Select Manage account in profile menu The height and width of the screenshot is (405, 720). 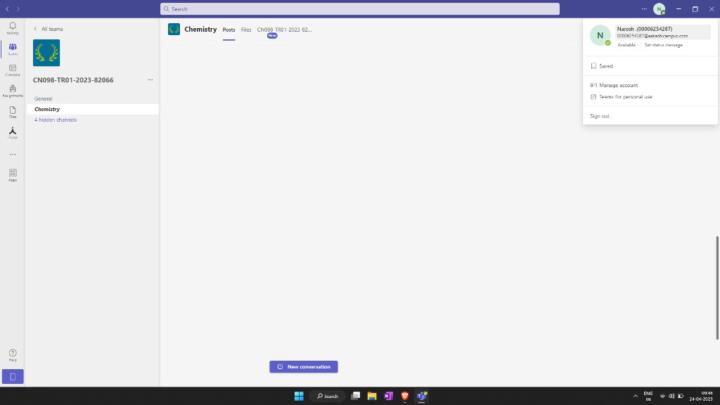[614, 85]
